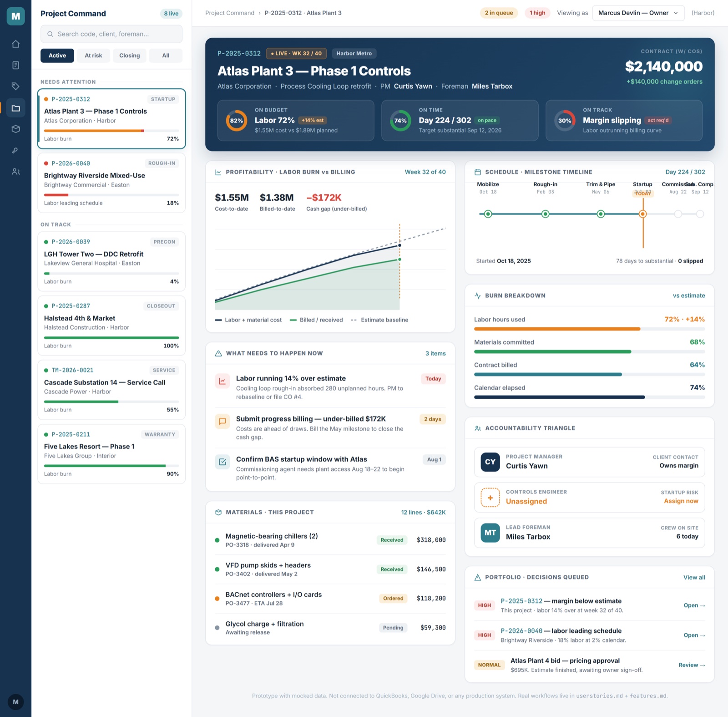This screenshot has height=717, width=728.
Task: Click the What Needs To Happen warning icon
Action: 218,353
